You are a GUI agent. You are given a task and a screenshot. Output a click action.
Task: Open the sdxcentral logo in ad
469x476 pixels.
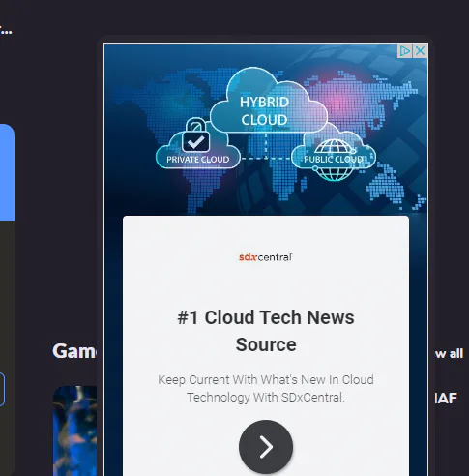point(266,257)
